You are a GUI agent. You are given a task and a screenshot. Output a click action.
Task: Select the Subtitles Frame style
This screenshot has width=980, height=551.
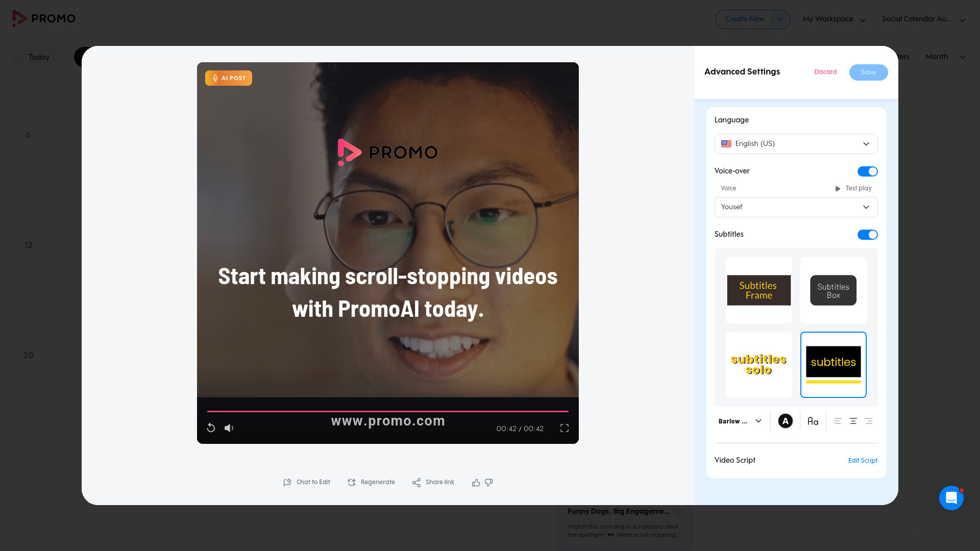pos(758,290)
